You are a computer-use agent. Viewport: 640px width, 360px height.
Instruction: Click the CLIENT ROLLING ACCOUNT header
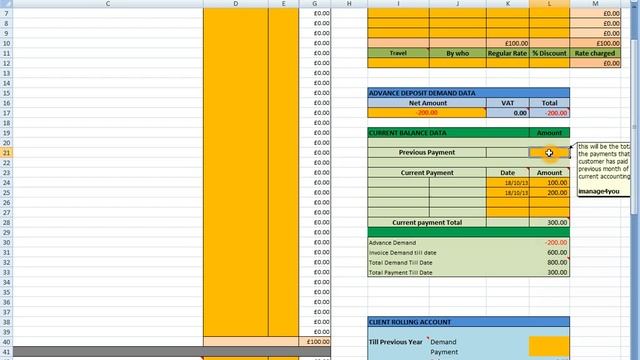[469, 322]
